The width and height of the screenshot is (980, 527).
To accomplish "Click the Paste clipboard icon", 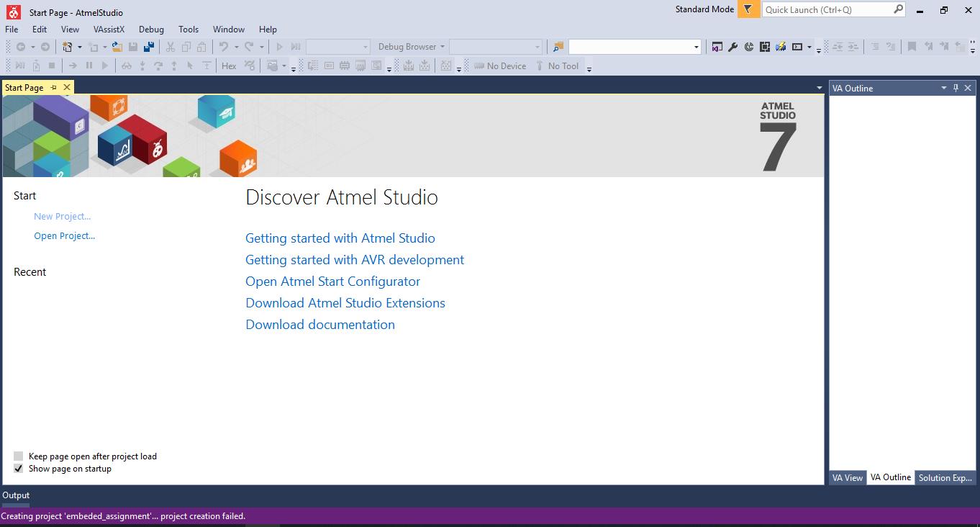I will click(202, 47).
